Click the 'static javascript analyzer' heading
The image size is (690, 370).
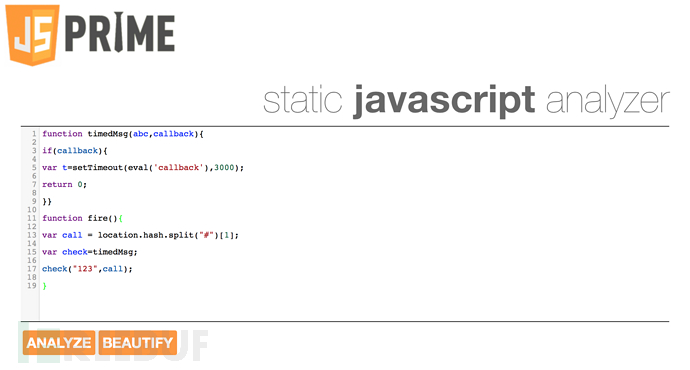tap(466, 102)
